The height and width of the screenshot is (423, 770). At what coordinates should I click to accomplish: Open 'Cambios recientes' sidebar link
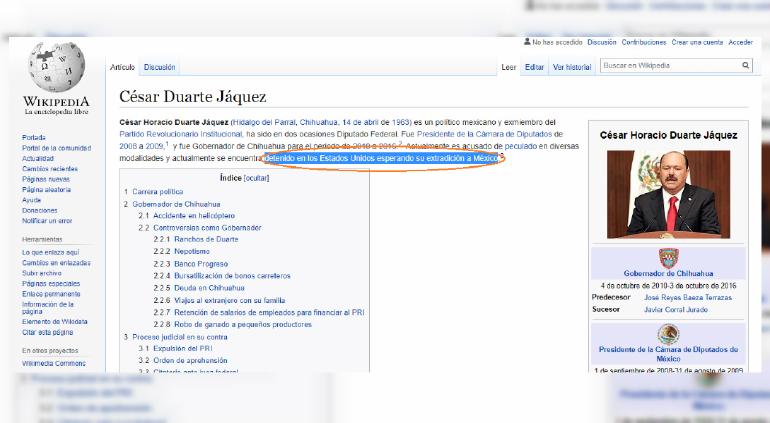point(50,169)
